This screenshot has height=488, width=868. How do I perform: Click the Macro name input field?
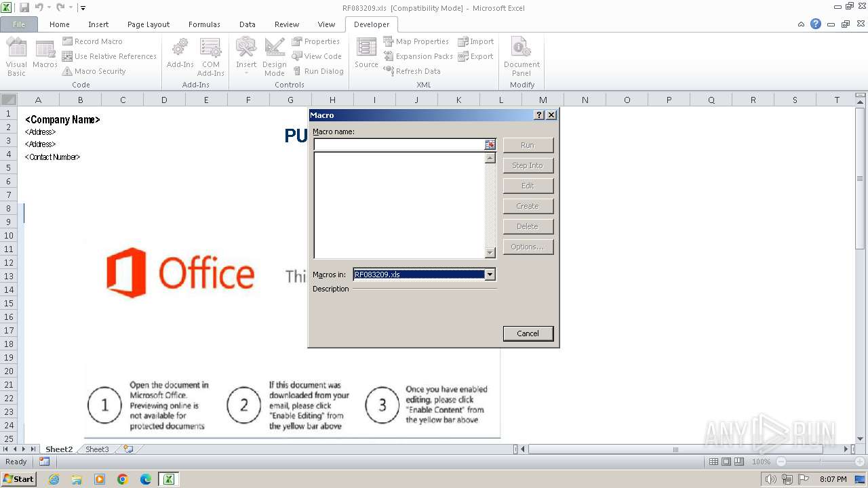pyautogui.click(x=399, y=144)
